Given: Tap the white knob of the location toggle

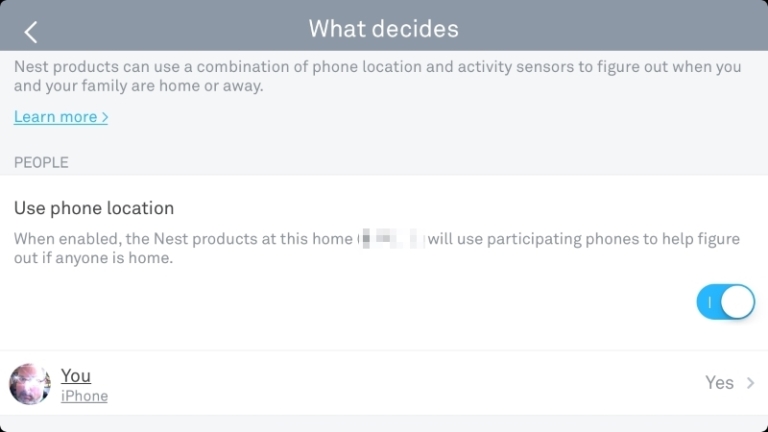Looking at the screenshot, I should pos(737,302).
